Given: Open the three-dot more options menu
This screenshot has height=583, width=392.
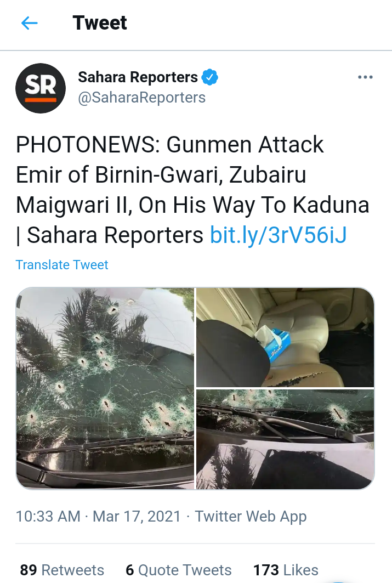Looking at the screenshot, I should (365, 77).
